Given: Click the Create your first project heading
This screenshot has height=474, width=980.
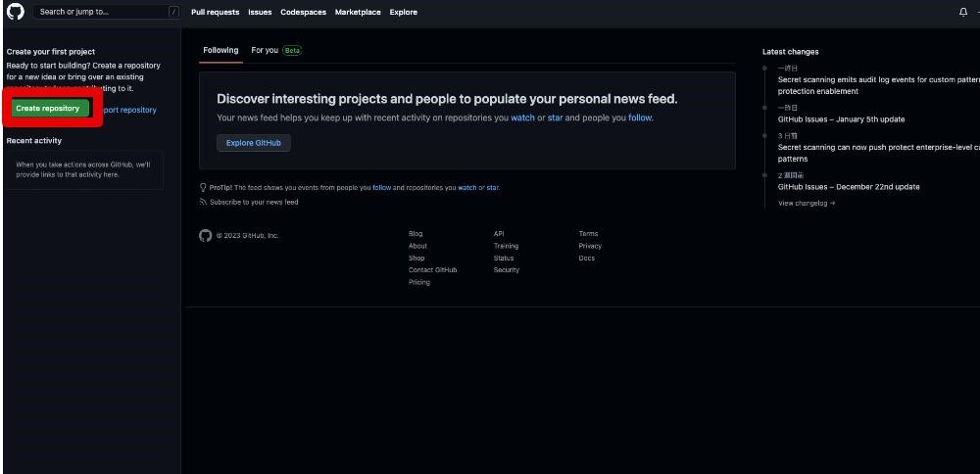Looking at the screenshot, I should [x=51, y=52].
